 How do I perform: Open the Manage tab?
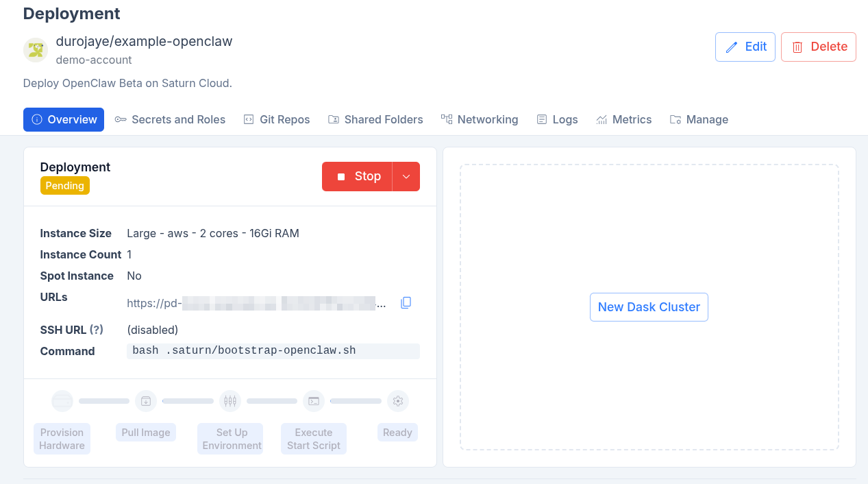[x=699, y=119]
